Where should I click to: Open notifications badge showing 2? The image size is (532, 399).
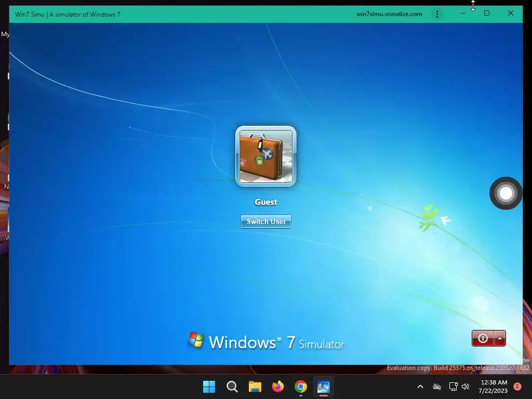(x=517, y=387)
